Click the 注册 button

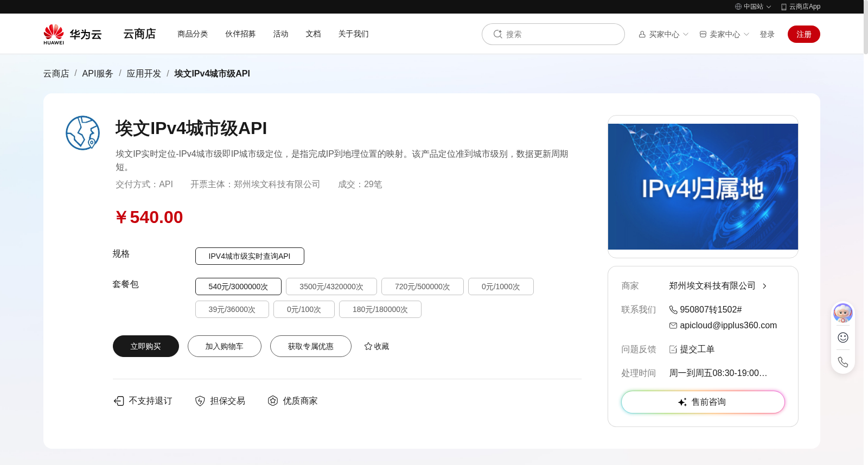[804, 34]
